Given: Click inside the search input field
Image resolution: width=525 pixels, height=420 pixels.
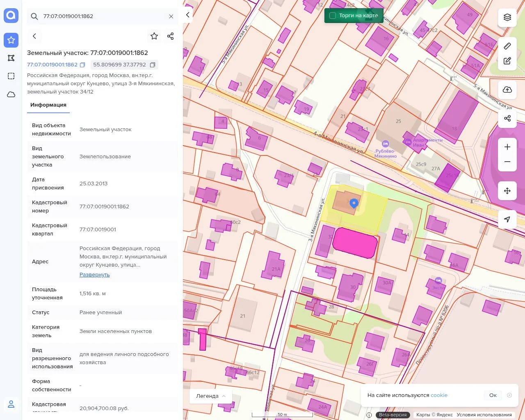Looking at the screenshot, I should 103,16.
